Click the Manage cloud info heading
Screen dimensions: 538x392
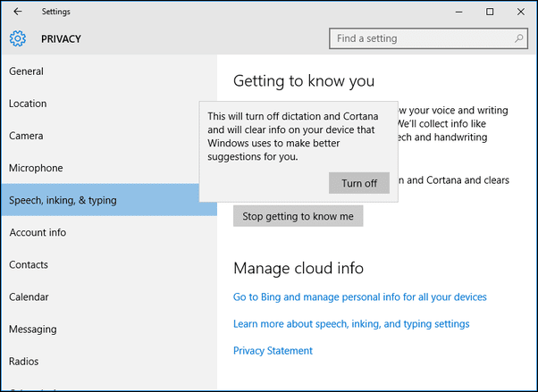tap(298, 268)
